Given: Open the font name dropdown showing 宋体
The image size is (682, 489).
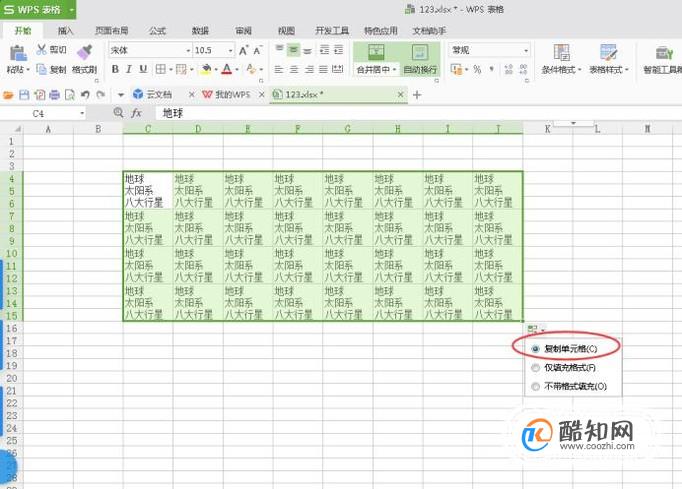Looking at the screenshot, I should [188, 51].
